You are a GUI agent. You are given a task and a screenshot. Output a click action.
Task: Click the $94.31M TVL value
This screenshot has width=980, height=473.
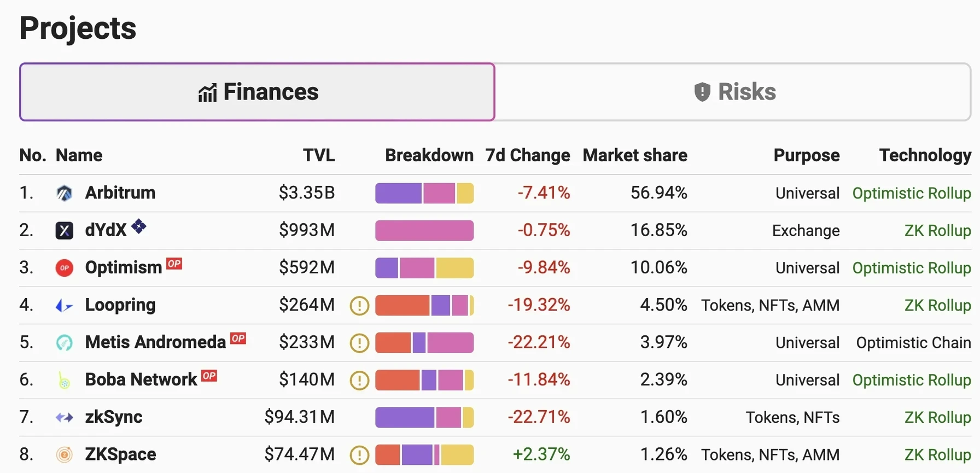coord(300,417)
